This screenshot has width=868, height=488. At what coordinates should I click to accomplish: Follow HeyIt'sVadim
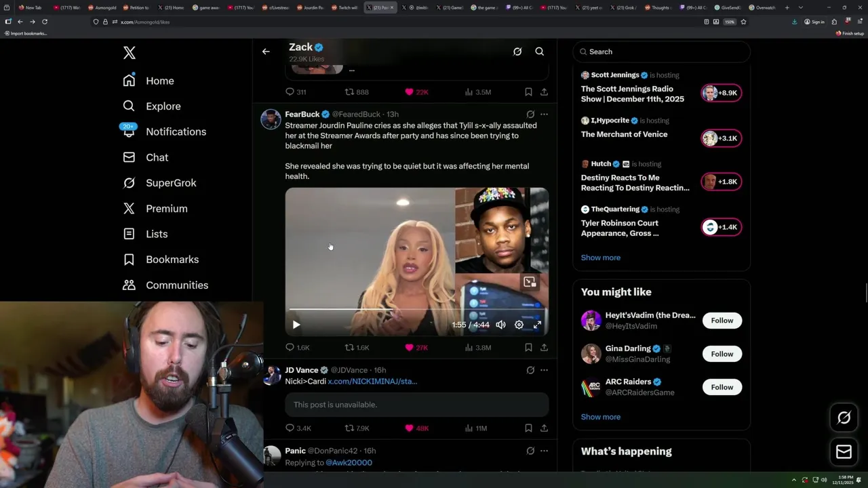point(722,321)
